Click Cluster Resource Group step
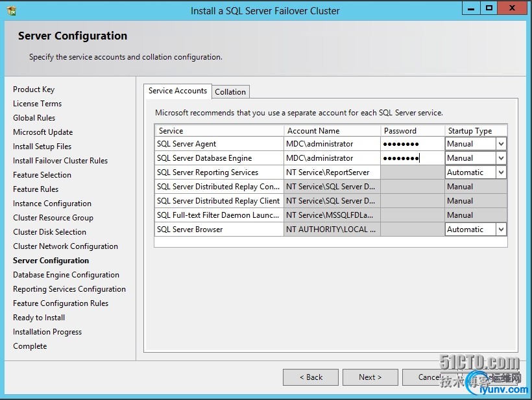This screenshot has width=532, height=400. click(x=53, y=218)
